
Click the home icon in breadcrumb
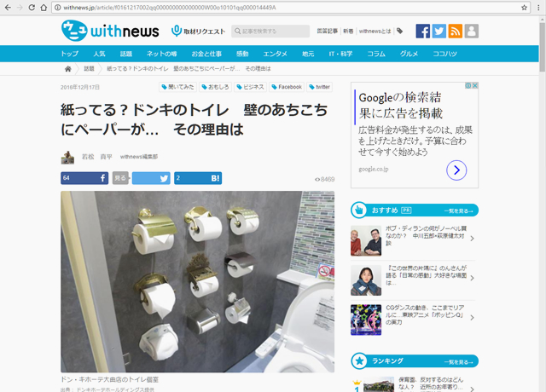point(68,69)
